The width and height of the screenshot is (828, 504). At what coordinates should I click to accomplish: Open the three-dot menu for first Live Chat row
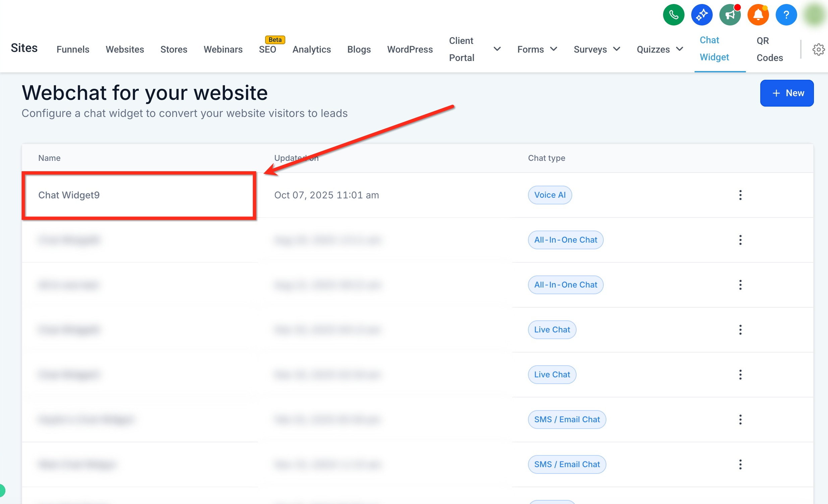740,330
